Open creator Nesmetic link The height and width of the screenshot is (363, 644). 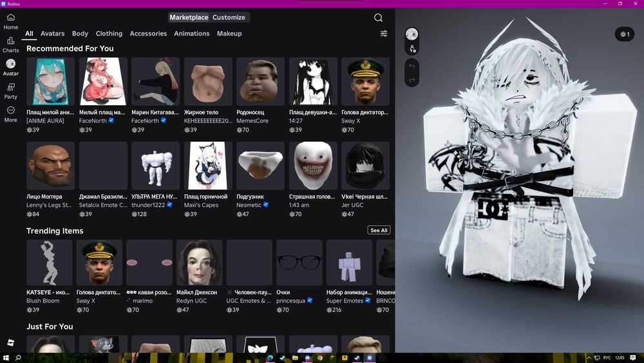[x=249, y=205]
